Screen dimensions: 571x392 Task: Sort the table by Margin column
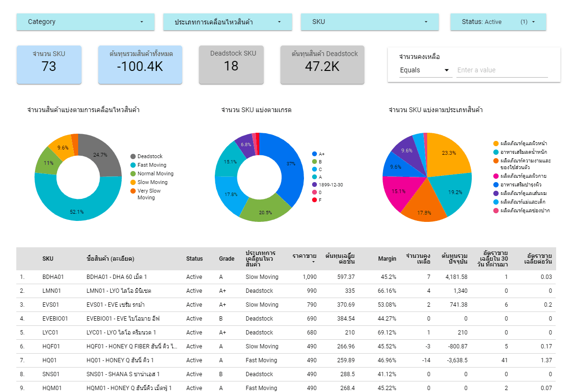point(386,258)
